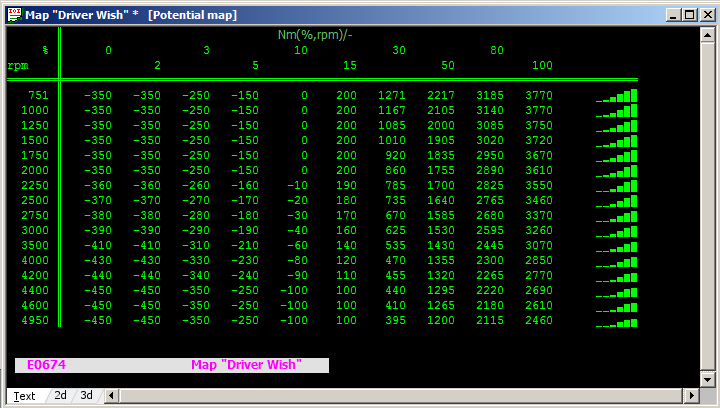Click the 100 percent column header
This screenshot has width=720, height=408.
pos(542,66)
